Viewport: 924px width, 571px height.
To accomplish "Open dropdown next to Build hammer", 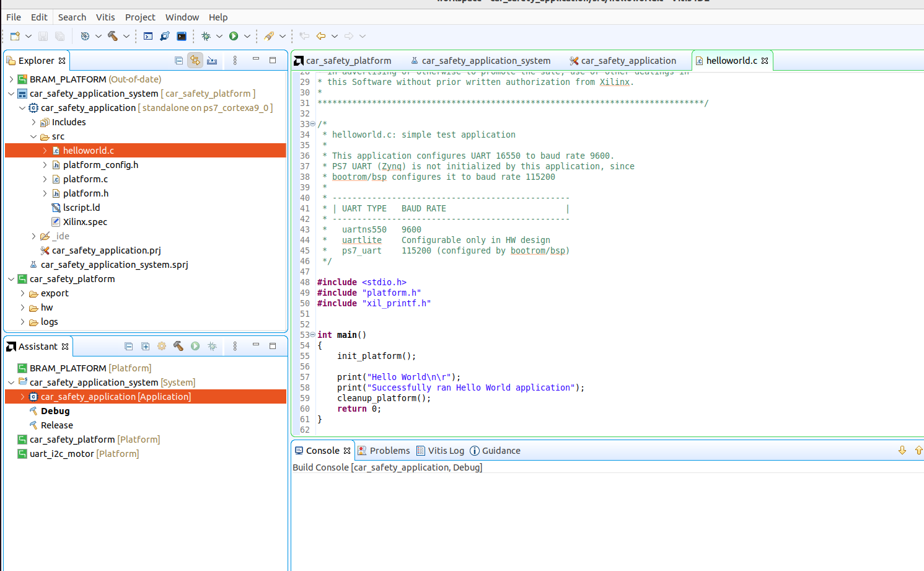I will tap(126, 36).
